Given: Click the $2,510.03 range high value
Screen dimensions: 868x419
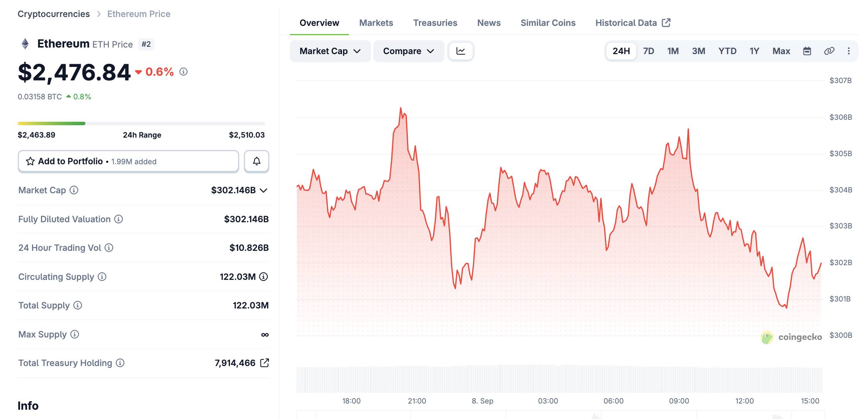Looking at the screenshot, I should pos(247,135).
